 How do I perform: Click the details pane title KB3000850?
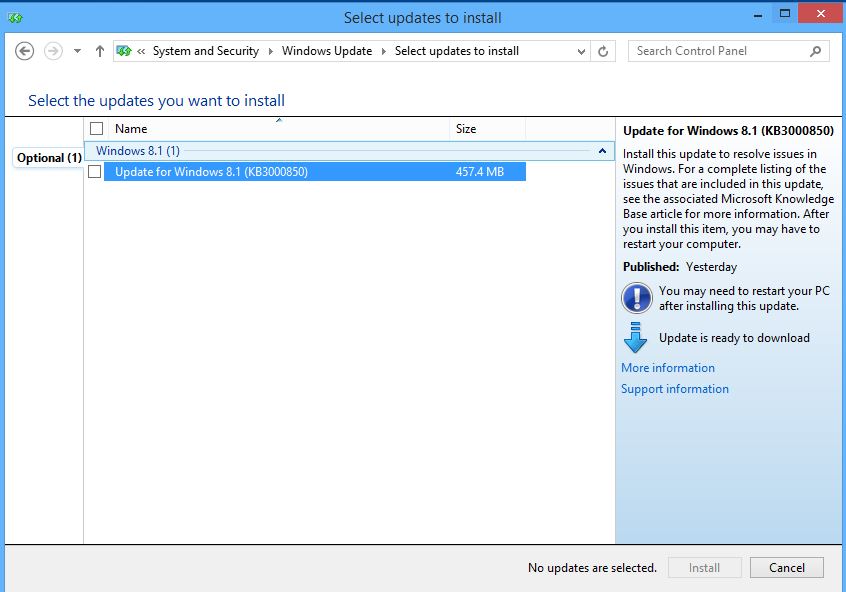728,131
